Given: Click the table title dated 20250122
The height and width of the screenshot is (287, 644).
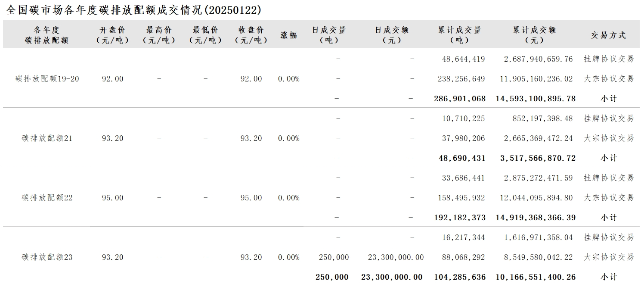Looking at the screenshot, I should 133,10.
